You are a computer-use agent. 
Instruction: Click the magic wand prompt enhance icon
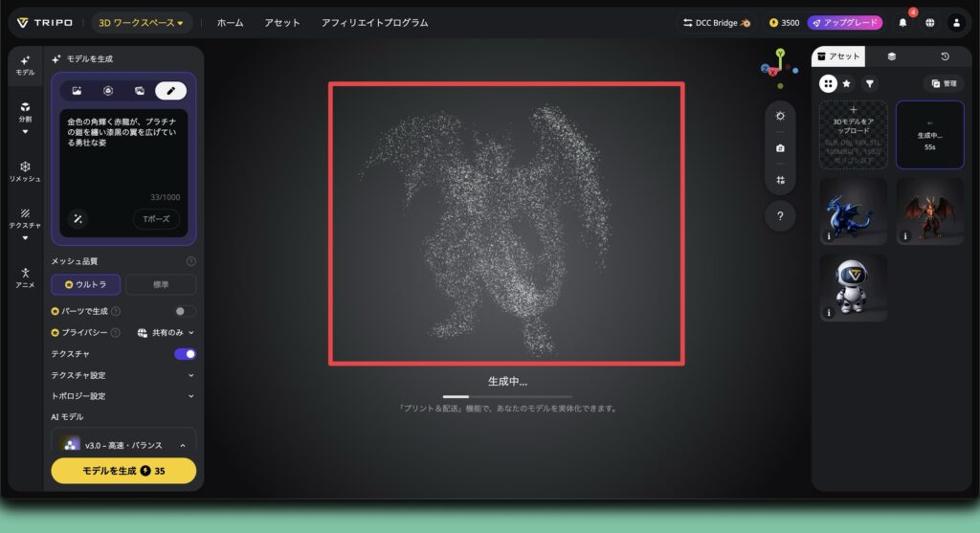tap(78, 219)
